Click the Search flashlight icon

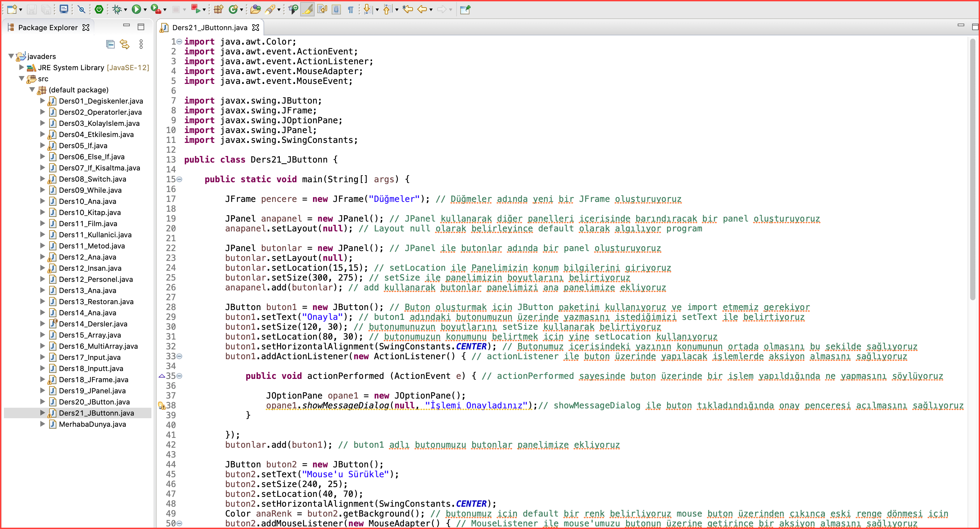tap(270, 9)
